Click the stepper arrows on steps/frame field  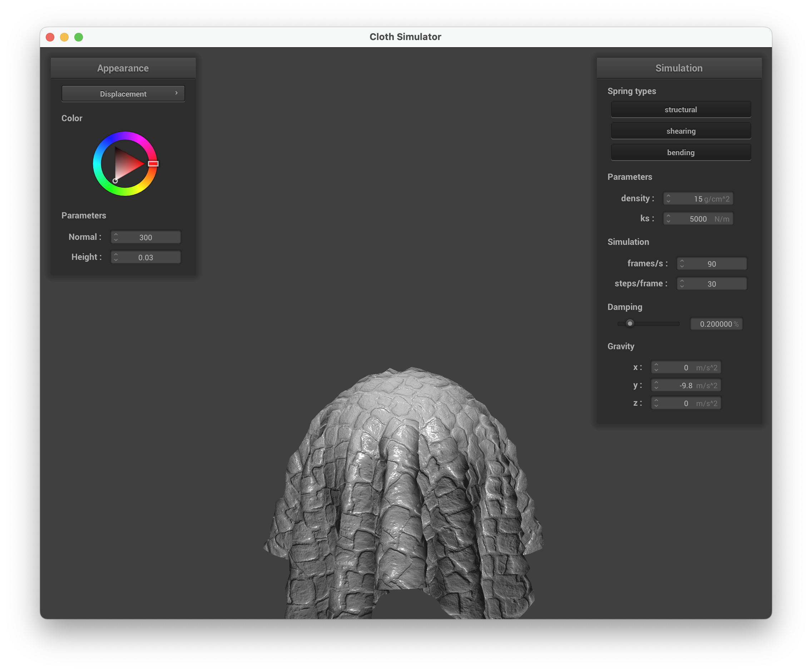pyautogui.click(x=682, y=284)
